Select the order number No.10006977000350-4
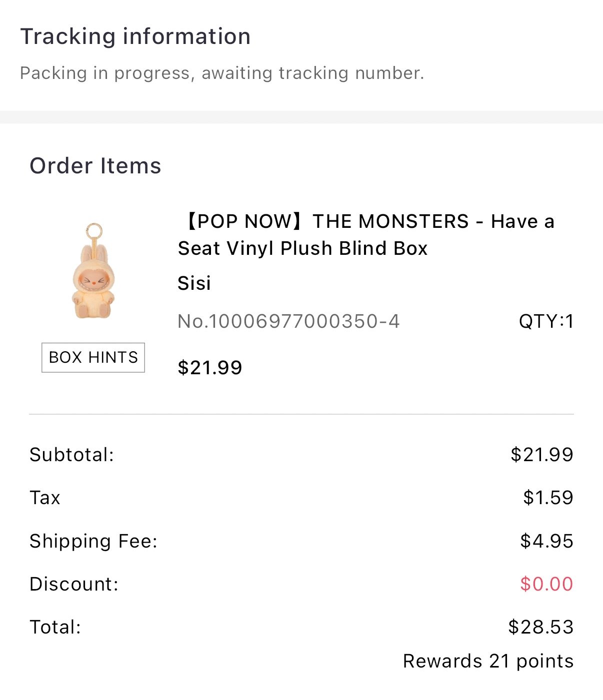The width and height of the screenshot is (603, 700). click(288, 321)
